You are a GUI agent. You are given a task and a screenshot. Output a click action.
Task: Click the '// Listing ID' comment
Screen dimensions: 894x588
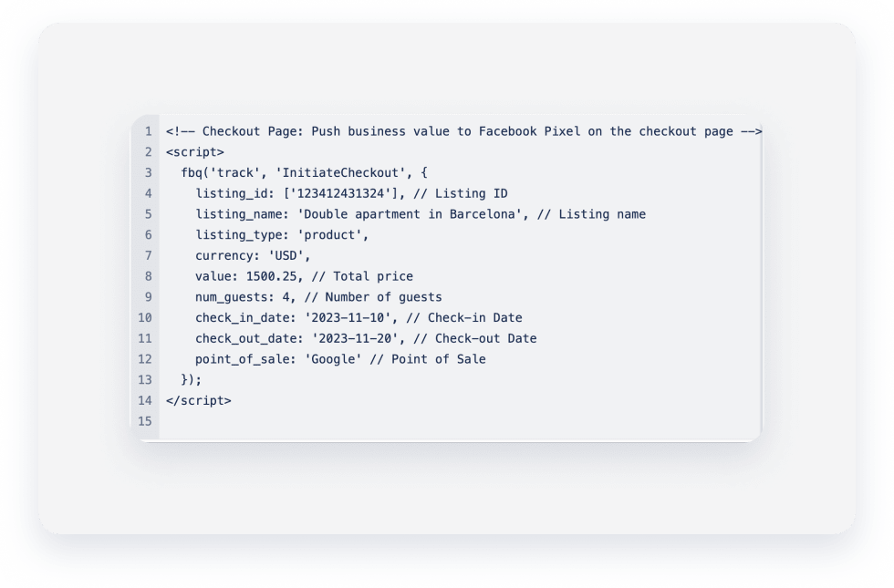point(460,193)
